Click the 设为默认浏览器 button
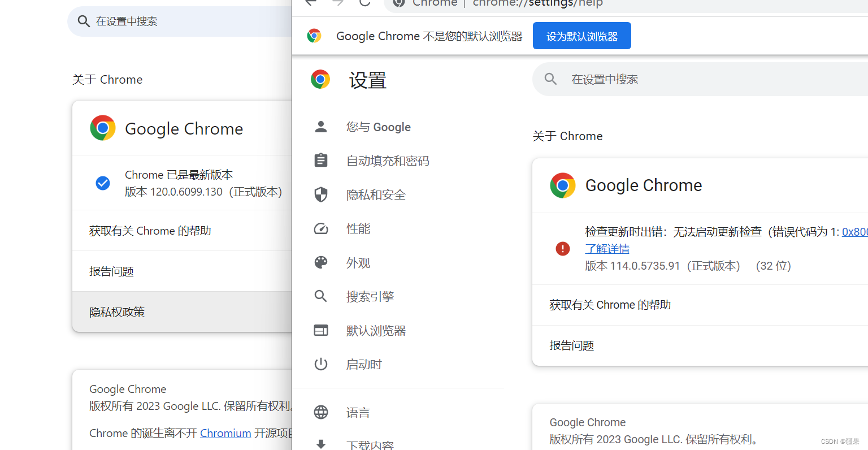Image resolution: width=868 pixels, height=450 pixels. [x=581, y=35]
